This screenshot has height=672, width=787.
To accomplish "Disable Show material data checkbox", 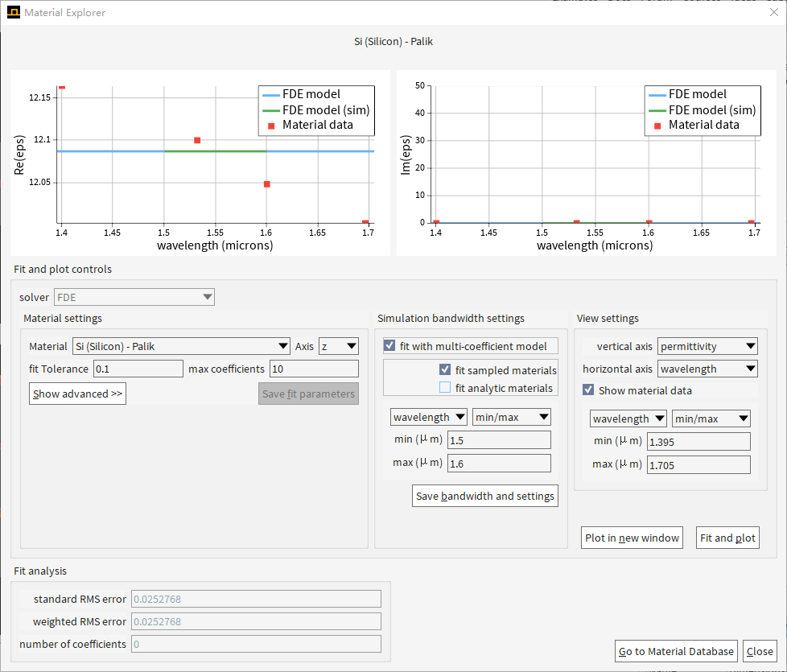I will click(x=589, y=390).
